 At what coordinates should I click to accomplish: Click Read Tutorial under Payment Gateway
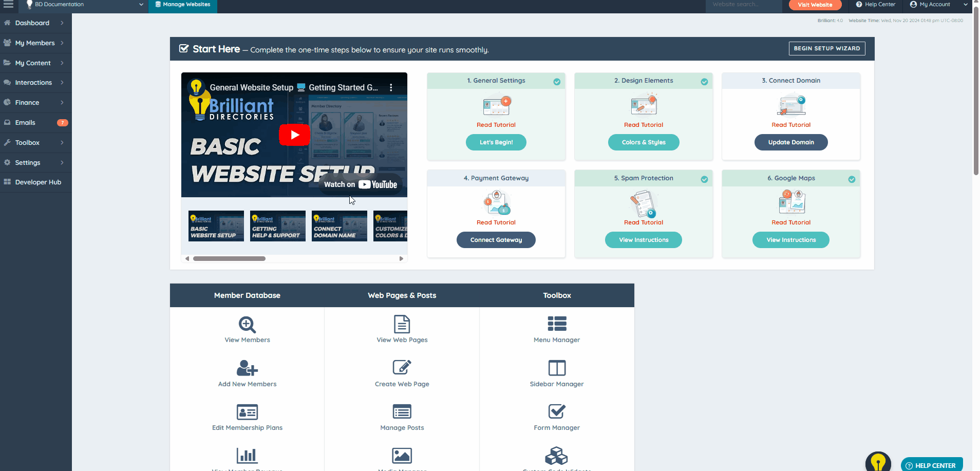point(496,222)
